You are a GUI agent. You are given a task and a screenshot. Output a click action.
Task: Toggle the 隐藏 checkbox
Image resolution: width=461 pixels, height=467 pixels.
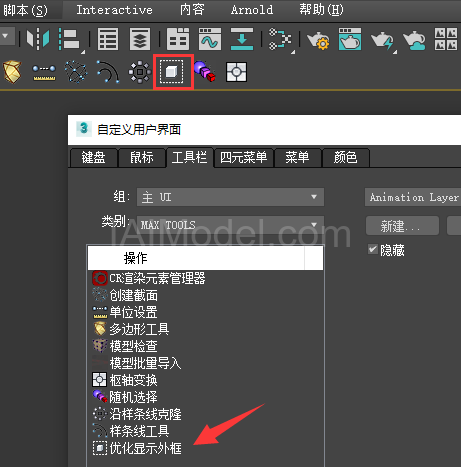(x=373, y=249)
